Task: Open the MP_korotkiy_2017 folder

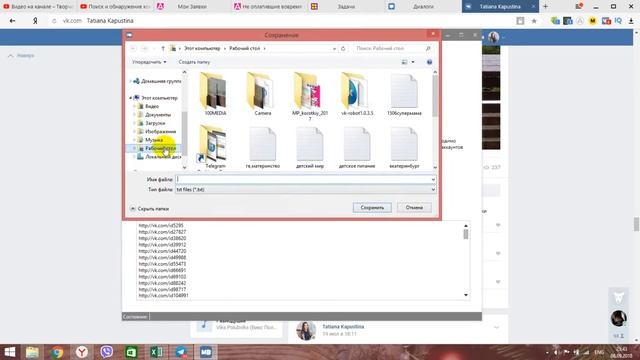Action: (310, 97)
